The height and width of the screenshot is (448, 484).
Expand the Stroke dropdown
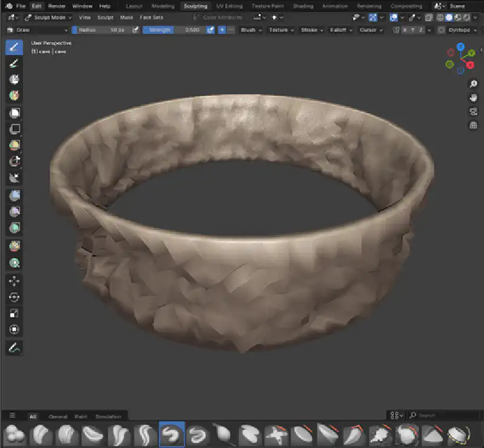tap(312, 30)
